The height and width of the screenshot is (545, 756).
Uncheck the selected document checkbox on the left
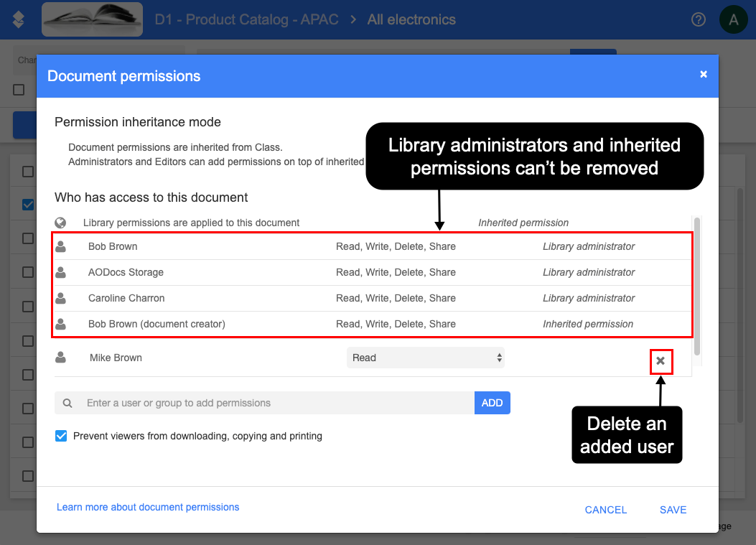point(27,205)
